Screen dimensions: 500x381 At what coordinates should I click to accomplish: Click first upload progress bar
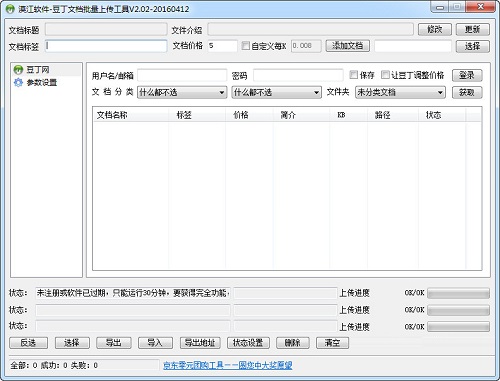[458, 293]
